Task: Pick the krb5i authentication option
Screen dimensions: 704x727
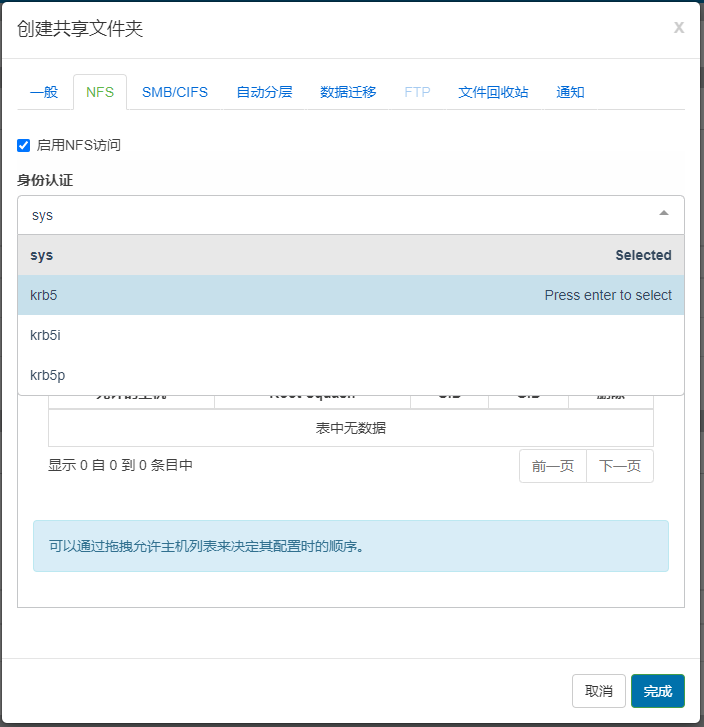Action: [350, 335]
